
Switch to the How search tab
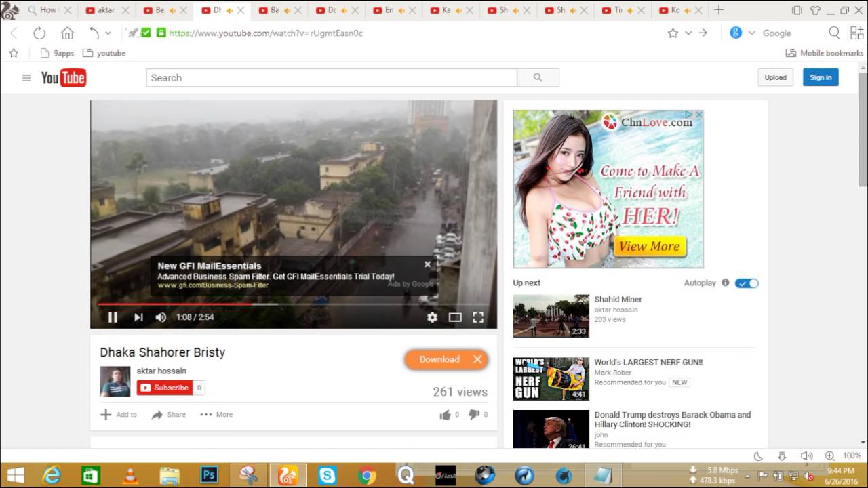pos(48,10)
